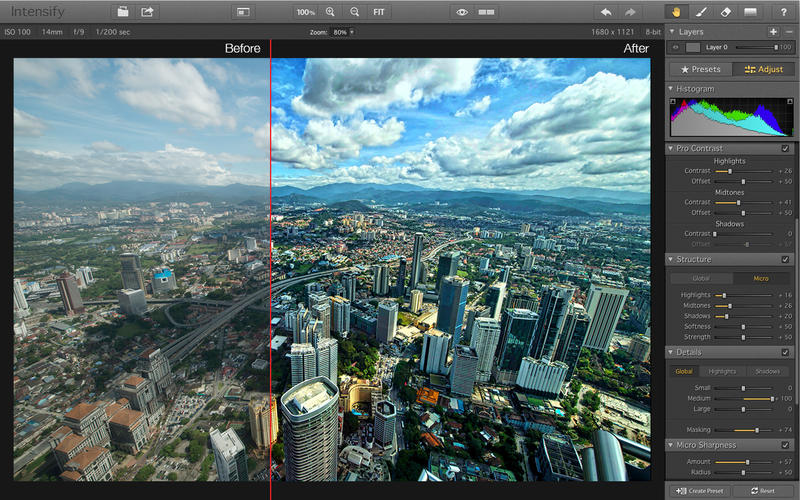Screen dimensions: 800x500
Task: Disable the Pro Contrast checkbox
Action: click(x=785, y=149)
